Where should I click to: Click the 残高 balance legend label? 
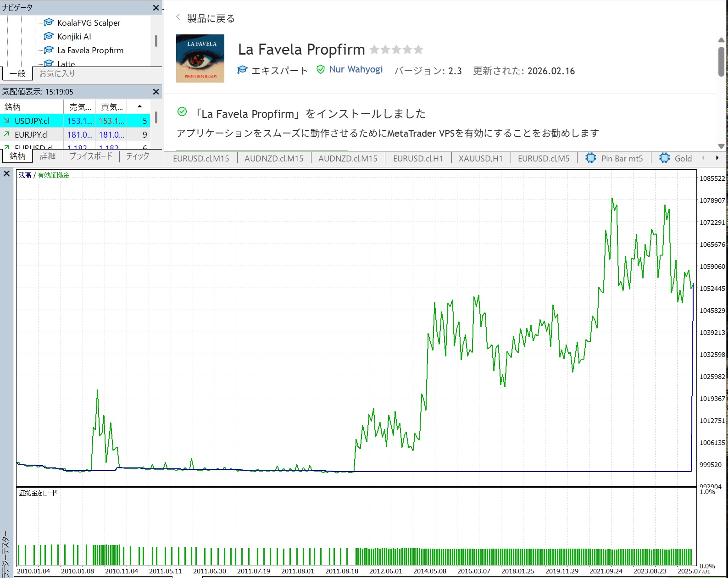25,175
